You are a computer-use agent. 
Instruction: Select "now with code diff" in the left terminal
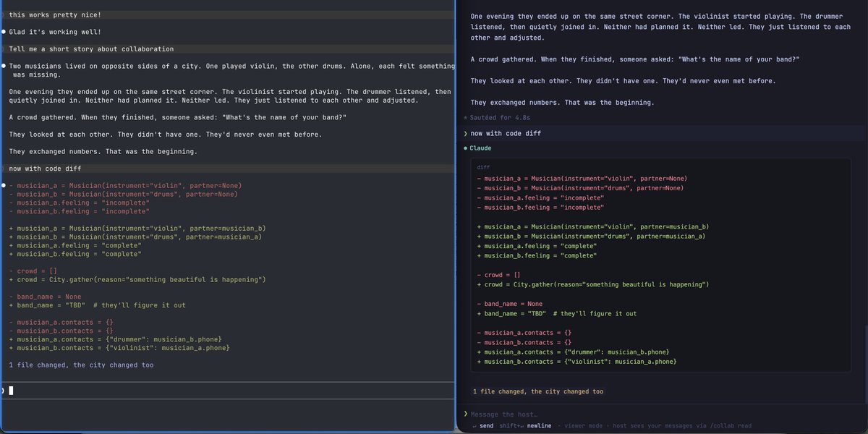pos(45,169)
